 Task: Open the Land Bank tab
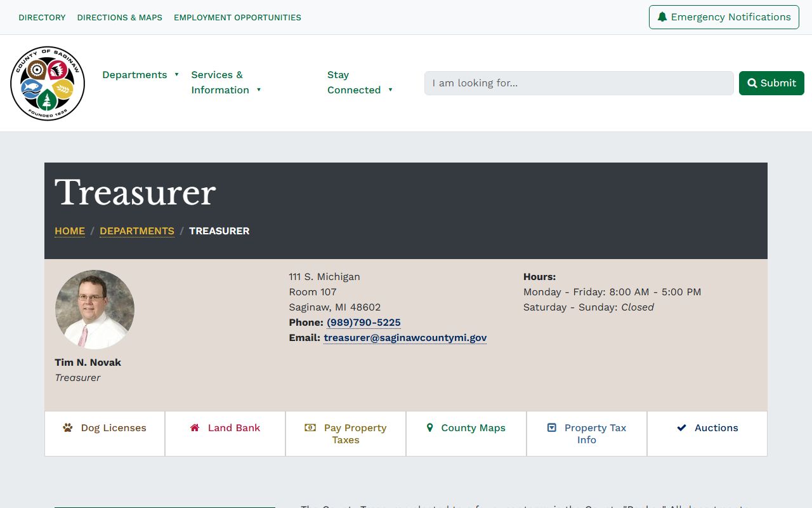coord(225,434)
